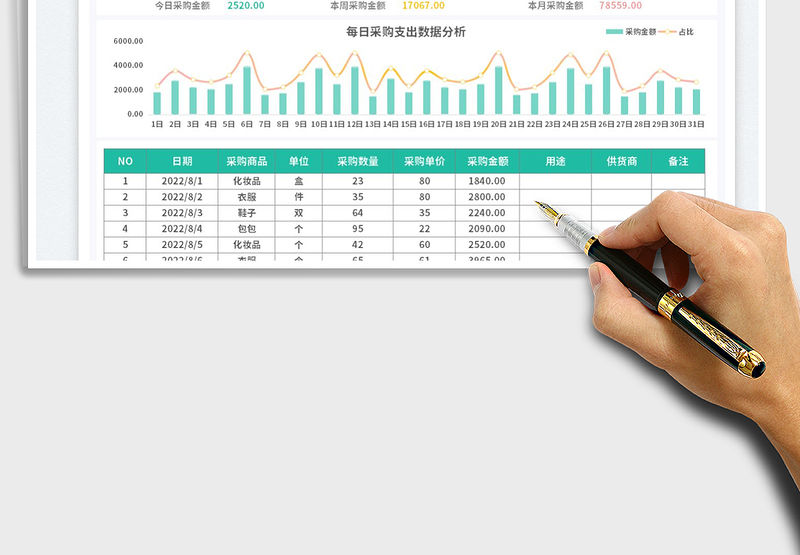Select the 本月采购金额 value 78559.00
The image size is (800, 555).
coord(620,5)
